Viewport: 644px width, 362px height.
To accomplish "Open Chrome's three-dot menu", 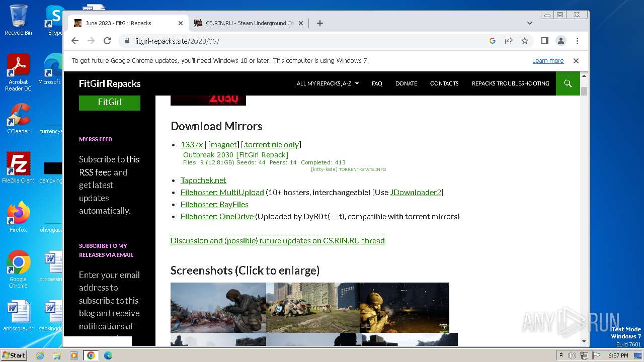I will click(x=577, y=41).
